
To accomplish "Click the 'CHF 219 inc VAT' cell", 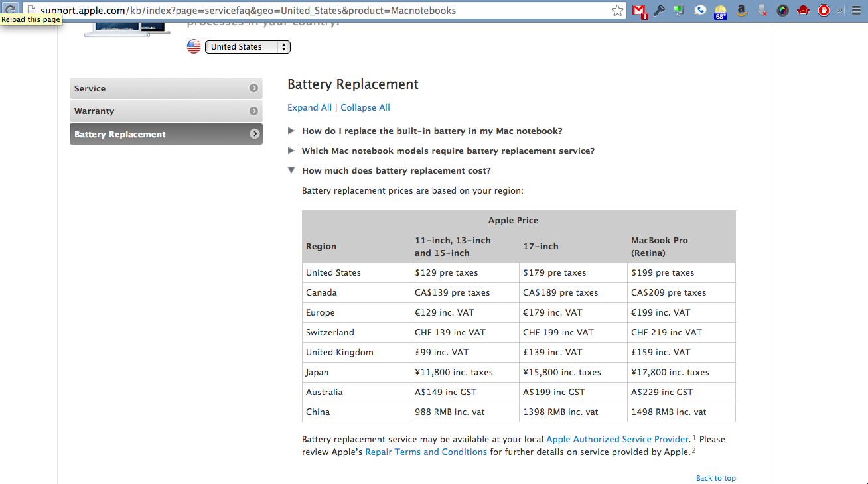I will click(x=666, y=332).
